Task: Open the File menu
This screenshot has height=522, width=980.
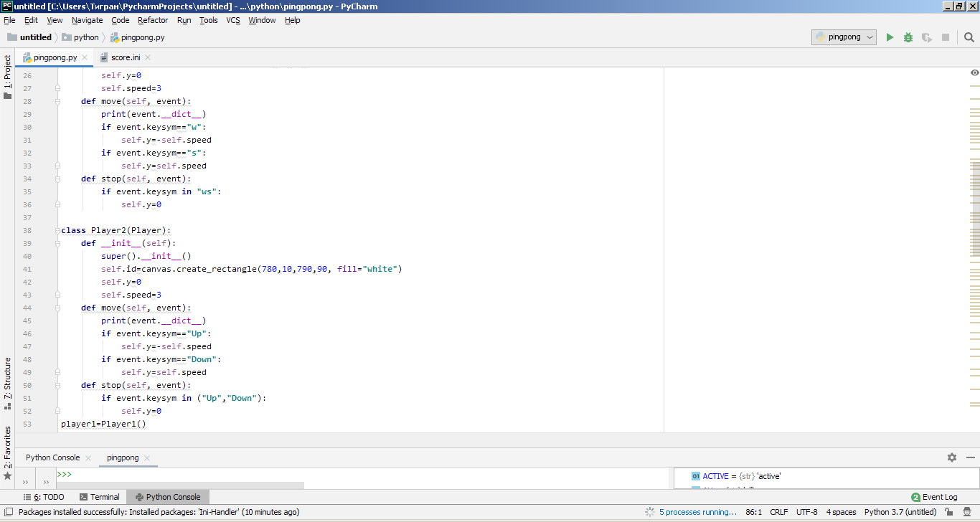Action: point(9,20)
